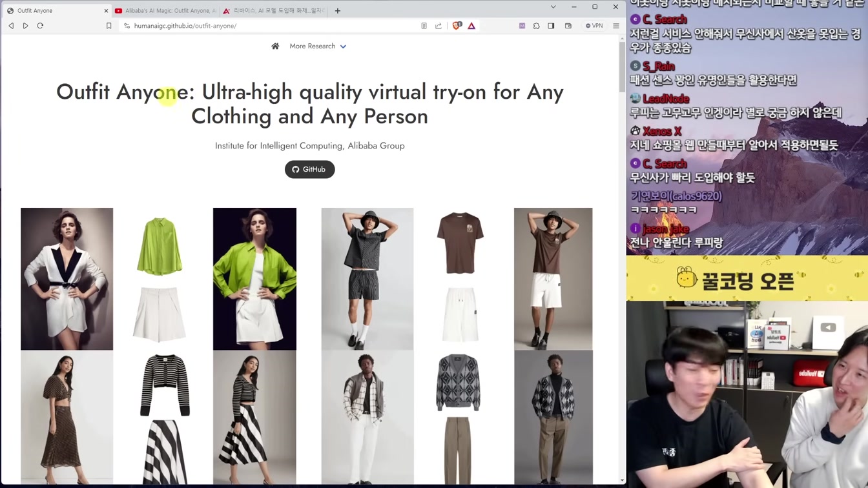Open woman in white dress model photo
The width and height of the screenshot is (868, 488).
[x=67, y=279]
